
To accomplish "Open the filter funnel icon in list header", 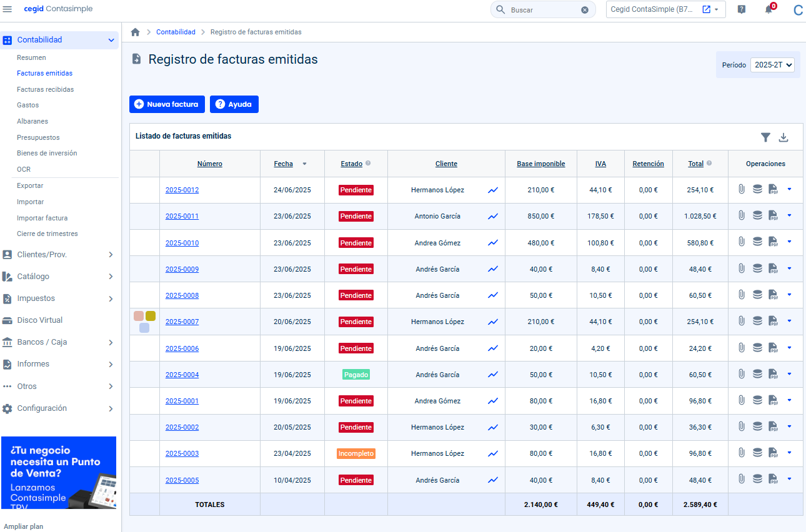I will [x=765, y=137].
